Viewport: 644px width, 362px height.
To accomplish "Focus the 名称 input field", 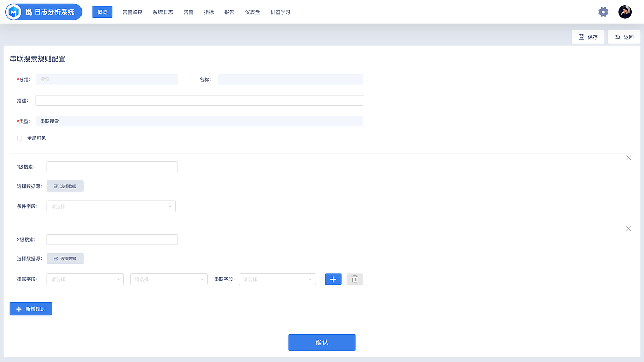I will [291, 79].
